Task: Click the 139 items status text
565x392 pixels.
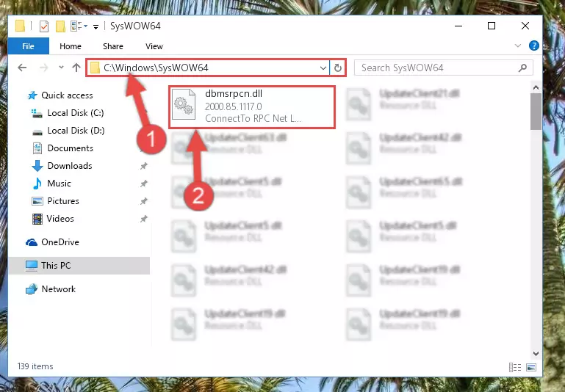Action: pyautogui.click(x=35, y=366)
